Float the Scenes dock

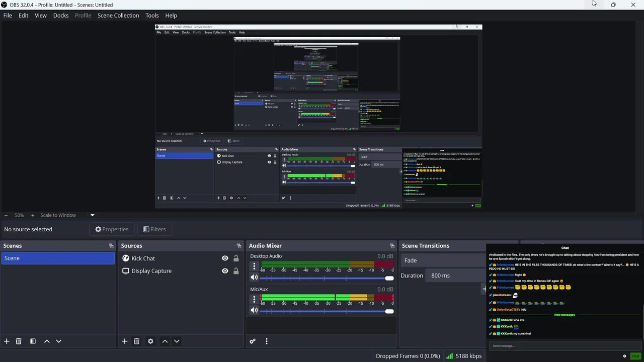pyautogui.click(x=111, y=246)
